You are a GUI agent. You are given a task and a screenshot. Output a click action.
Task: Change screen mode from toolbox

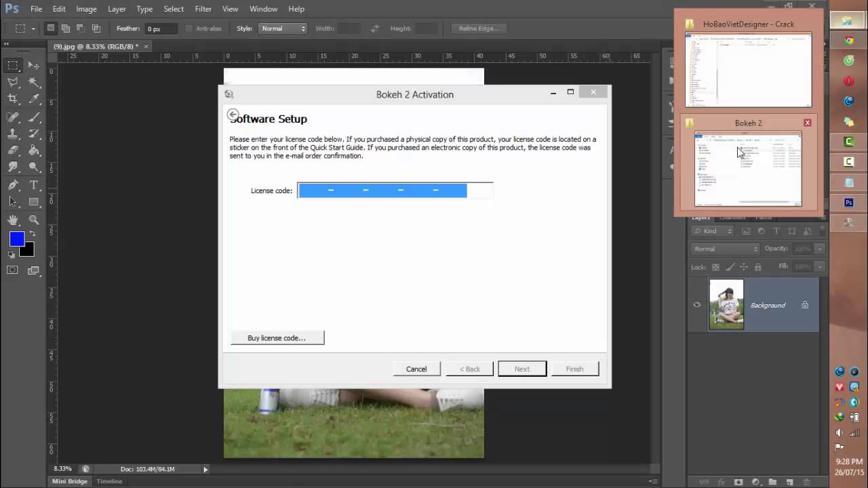33,270
